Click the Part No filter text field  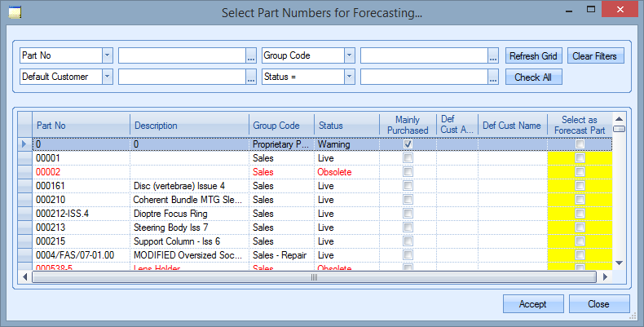pos(181,56)
